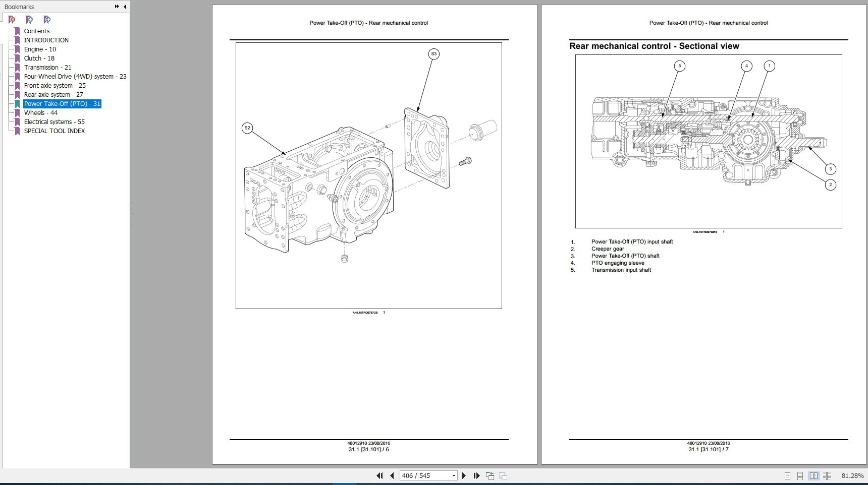Go back to the first page
The height and width of the screenshot is (485, 868).
click(x=379, y=475)
